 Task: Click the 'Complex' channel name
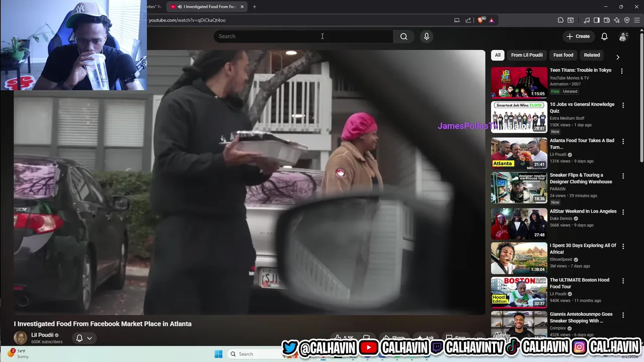558,328
